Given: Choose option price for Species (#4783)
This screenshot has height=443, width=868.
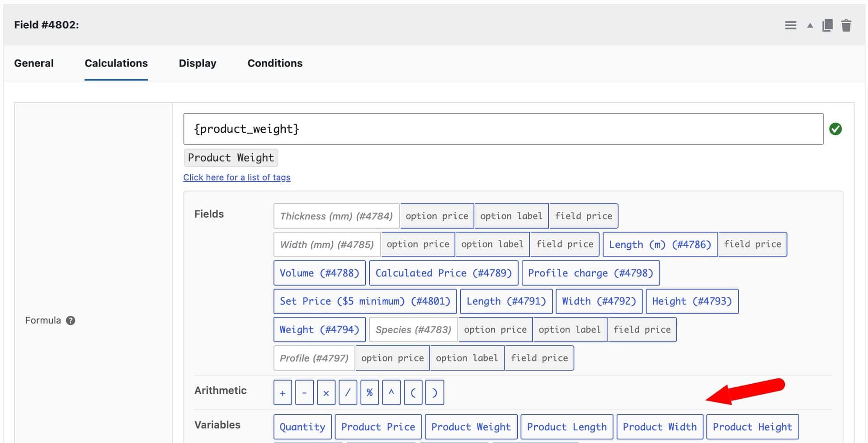Looking at the screenshot, I should tap(495, 329).
